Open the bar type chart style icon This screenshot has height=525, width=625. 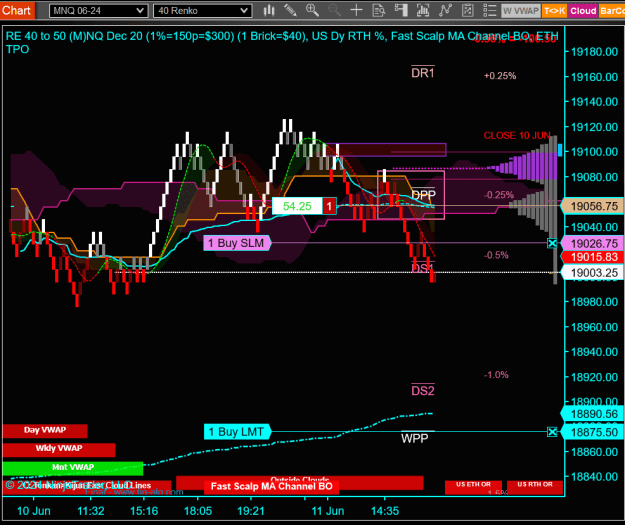[x=269, y=10]
